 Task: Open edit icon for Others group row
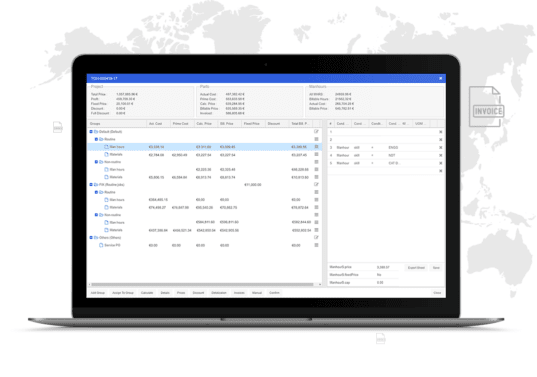click(x=316, y=237)
